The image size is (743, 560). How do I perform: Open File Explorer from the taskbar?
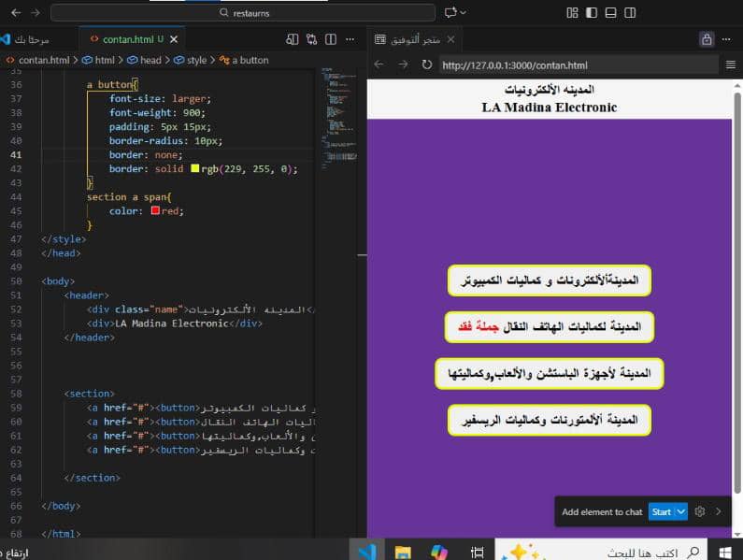tap(403, 552)
